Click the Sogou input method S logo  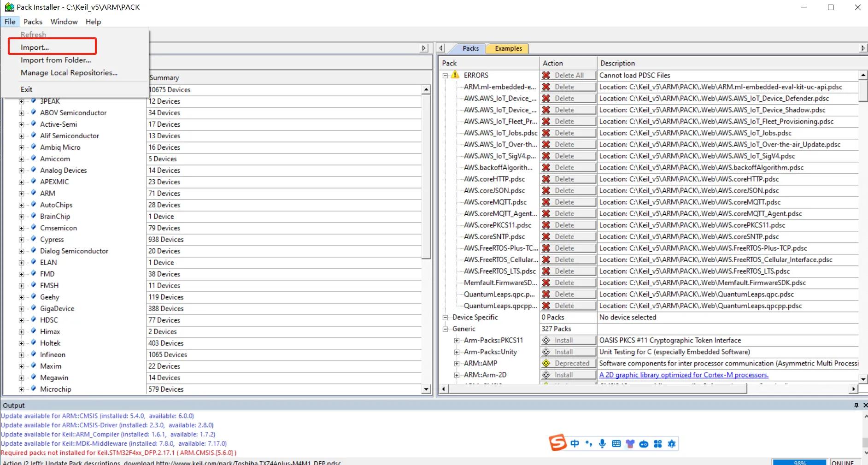(557, 443)
